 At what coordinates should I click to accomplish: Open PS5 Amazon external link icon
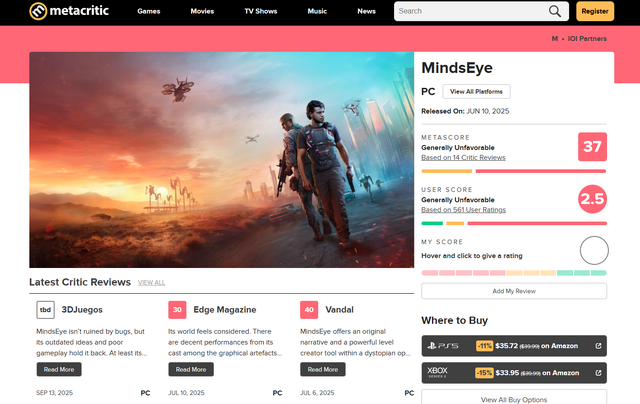598,346
